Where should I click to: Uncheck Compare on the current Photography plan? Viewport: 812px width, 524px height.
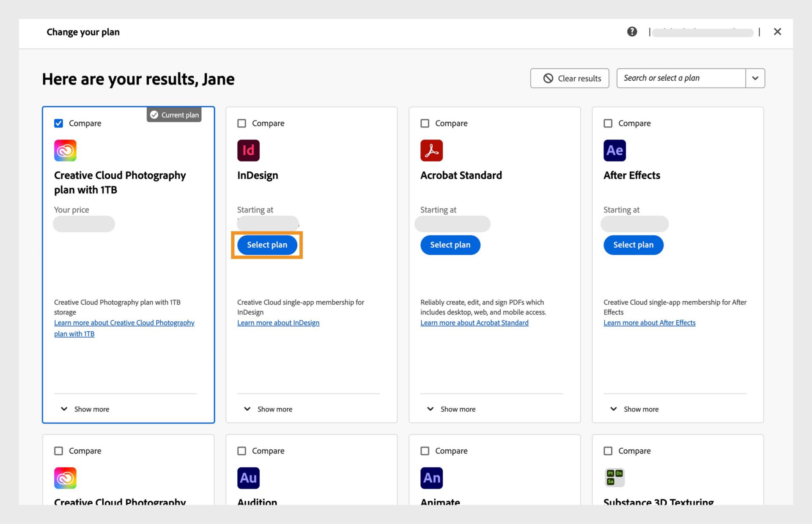[x=59, y=123]
